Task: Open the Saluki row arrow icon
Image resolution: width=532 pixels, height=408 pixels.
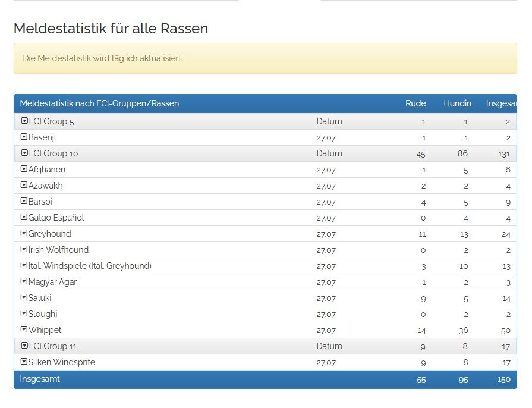Action: tap(24, 297)
